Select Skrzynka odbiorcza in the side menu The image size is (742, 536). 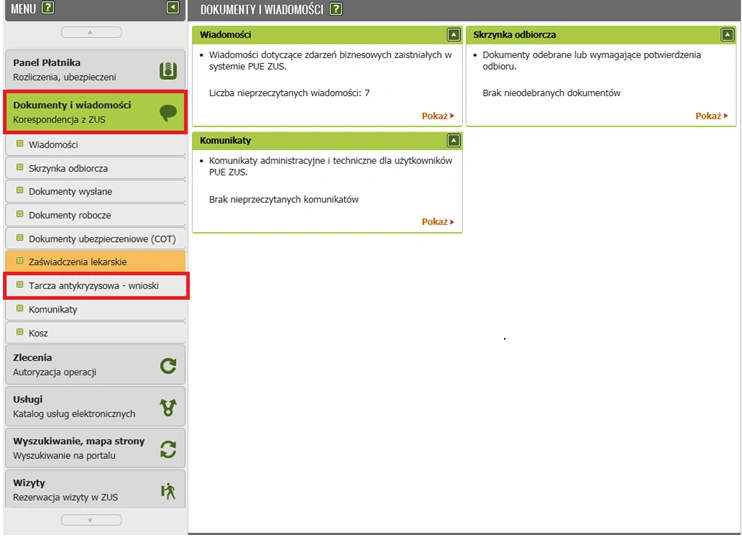[x=95, y=168]
